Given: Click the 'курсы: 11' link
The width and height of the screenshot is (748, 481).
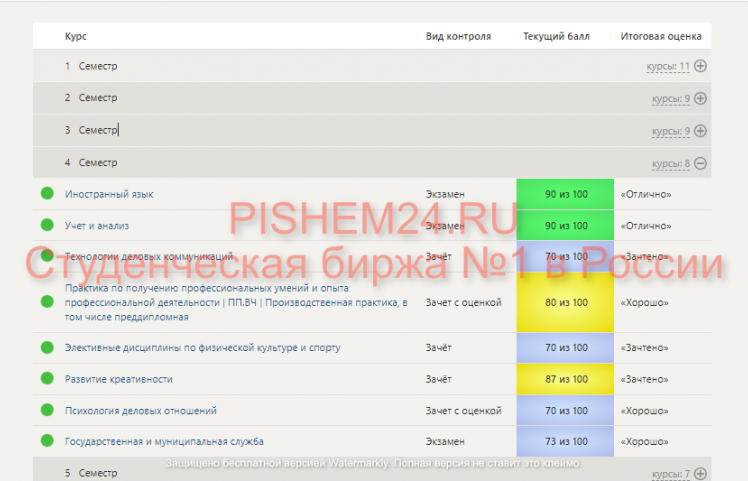Looking at the screenshot, I should point(668,67).
